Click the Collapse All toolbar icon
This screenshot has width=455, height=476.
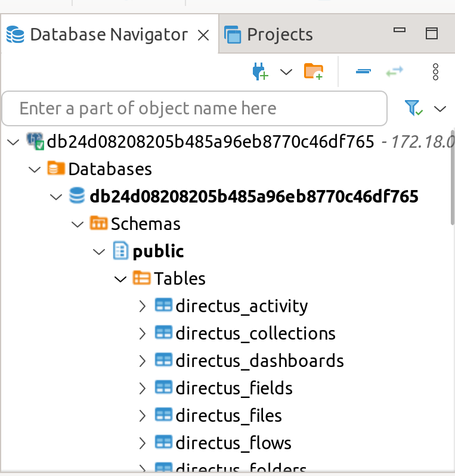(x=363, y=71)
